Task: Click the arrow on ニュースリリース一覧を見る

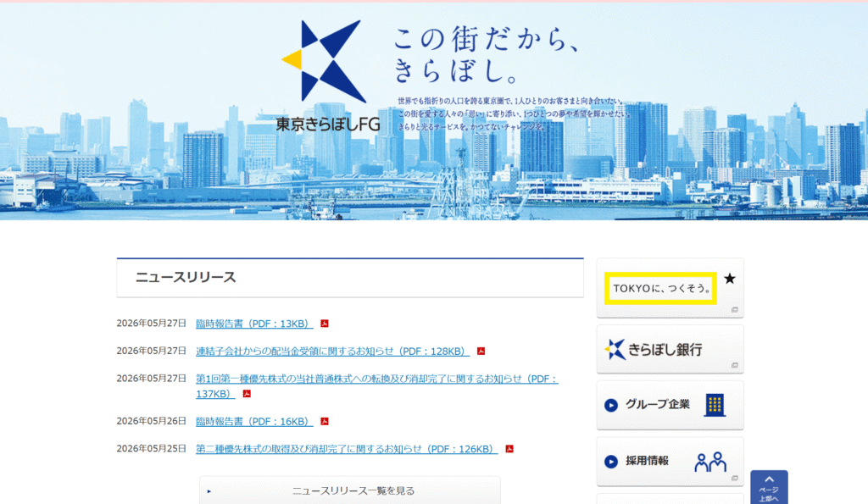Action: click(x=209, y=491)
